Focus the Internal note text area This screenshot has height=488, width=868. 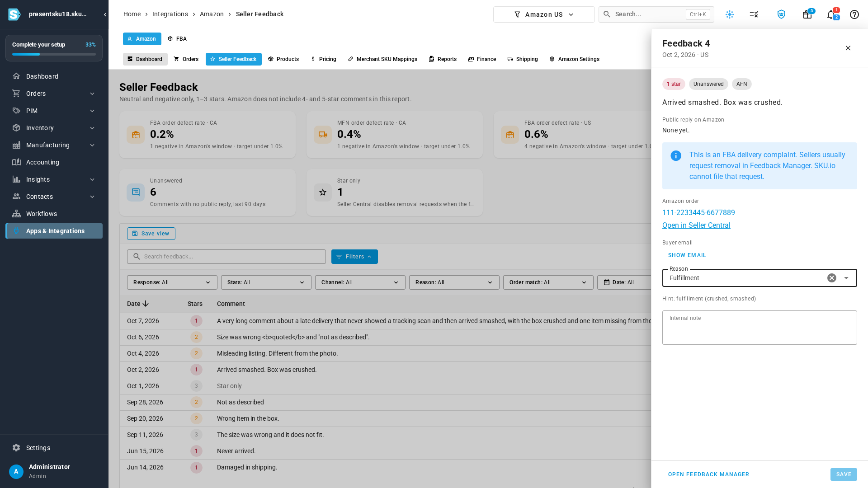click(x=759, y=328)
